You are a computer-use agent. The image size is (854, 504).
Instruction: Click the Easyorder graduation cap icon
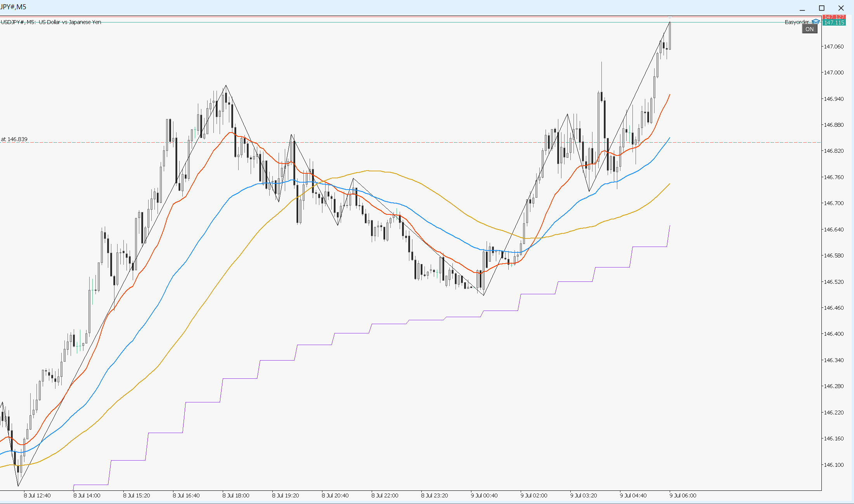click(x=816, y=22)
